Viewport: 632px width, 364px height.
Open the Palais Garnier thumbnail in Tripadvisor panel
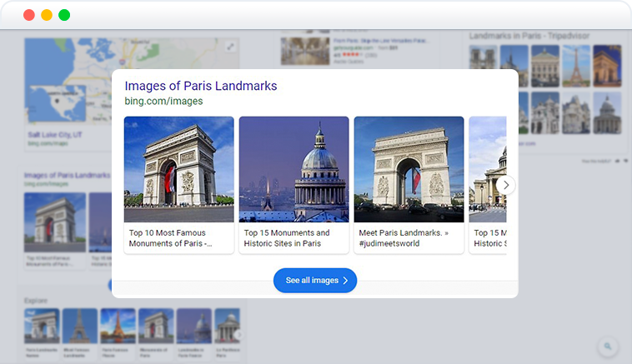(545, 66)
